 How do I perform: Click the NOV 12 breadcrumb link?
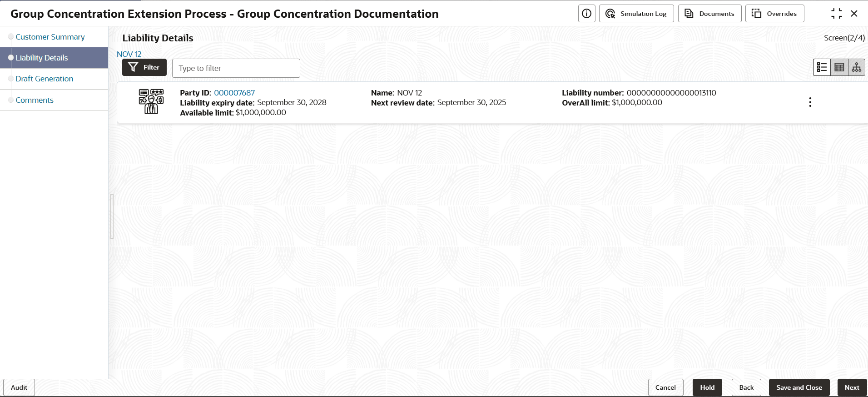click(x=129, y=54)
